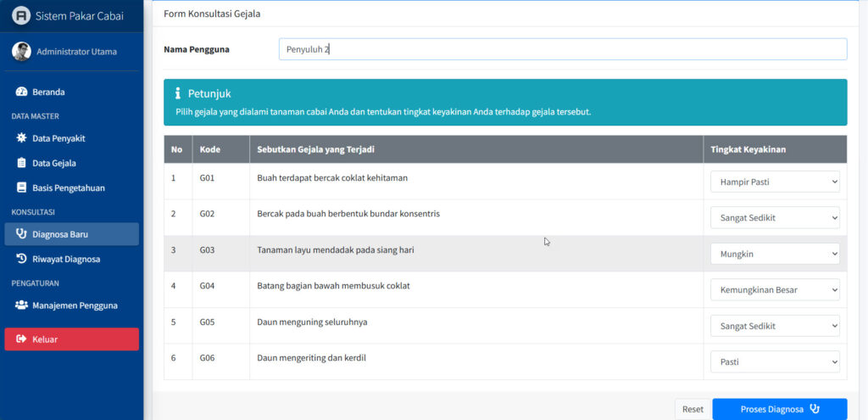868x420 pixels.
Task: Click the Manajemen Pengguna users icon
Action: pyautogui.click(x=22, y=305)
